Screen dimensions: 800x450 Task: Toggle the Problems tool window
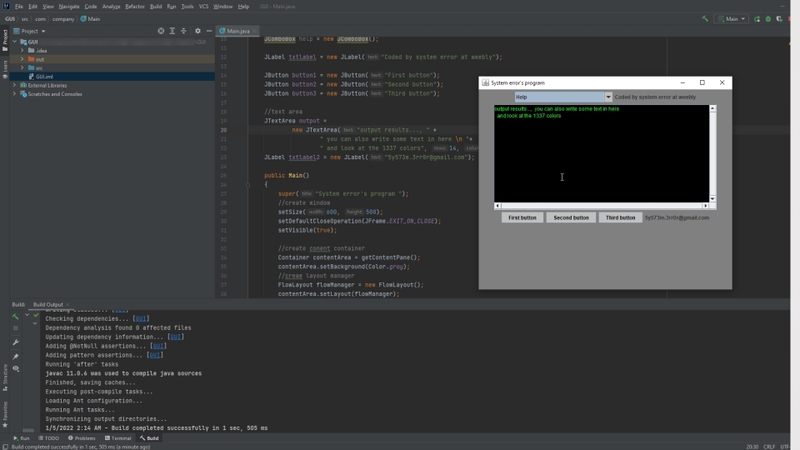coord(82,438)
